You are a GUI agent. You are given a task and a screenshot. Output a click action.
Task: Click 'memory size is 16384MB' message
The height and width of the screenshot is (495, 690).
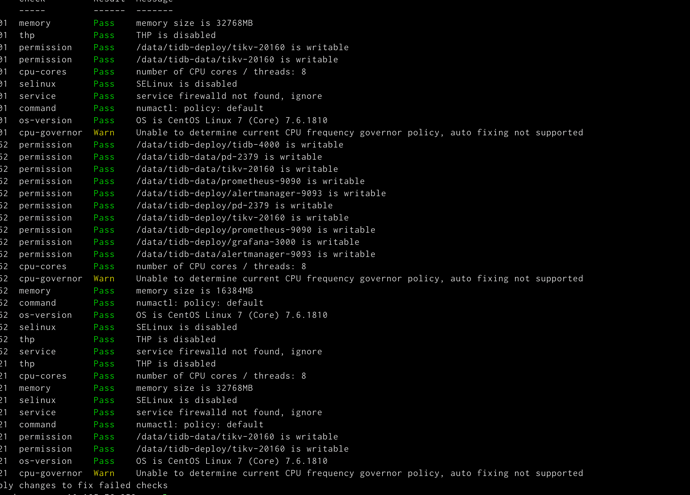[x=194, y=291]
